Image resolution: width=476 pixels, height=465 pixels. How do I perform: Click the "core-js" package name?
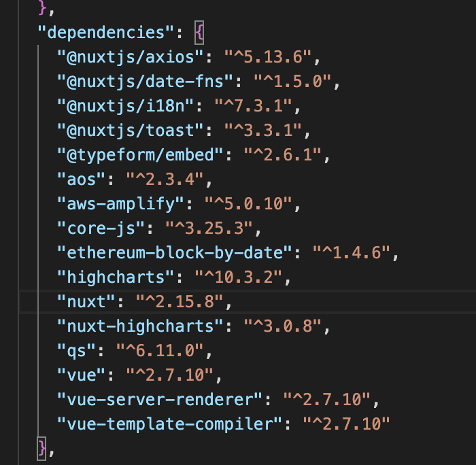point(101,228)
